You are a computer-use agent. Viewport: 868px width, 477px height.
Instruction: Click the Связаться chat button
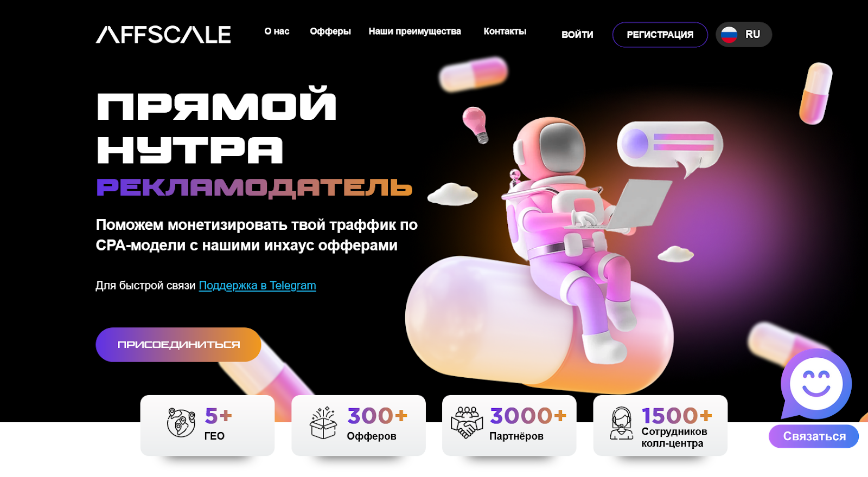814,436
